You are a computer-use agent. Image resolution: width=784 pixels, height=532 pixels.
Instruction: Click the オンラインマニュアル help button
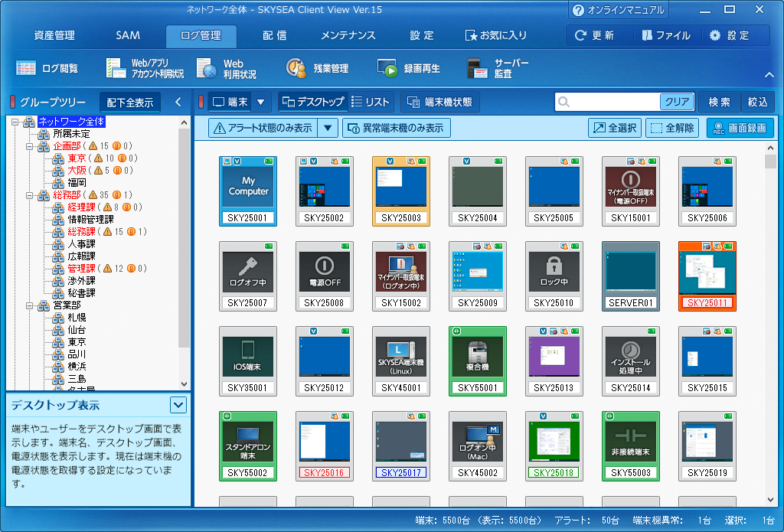tap(618, 10)
